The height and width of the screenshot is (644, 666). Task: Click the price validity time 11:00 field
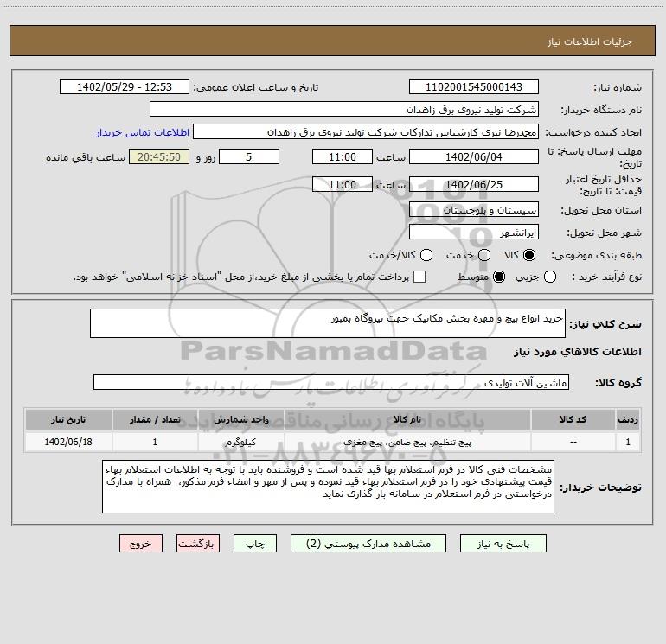coord(343,184)
